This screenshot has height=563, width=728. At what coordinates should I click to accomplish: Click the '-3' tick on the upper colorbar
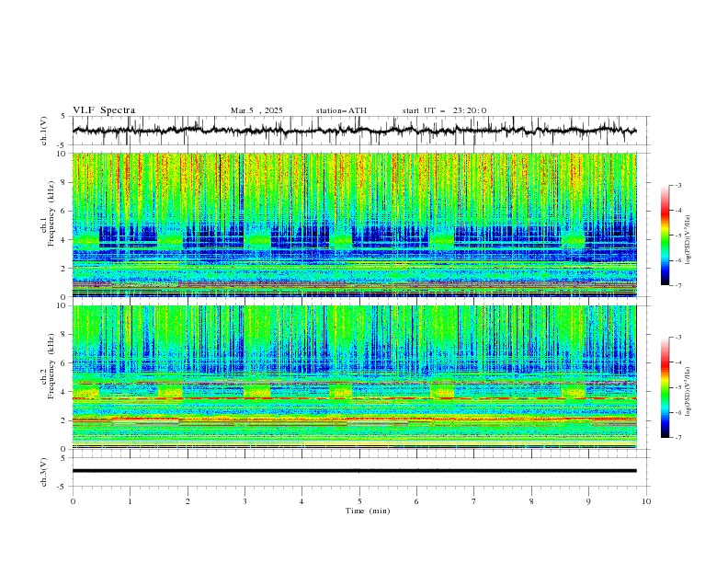[677, 185]
